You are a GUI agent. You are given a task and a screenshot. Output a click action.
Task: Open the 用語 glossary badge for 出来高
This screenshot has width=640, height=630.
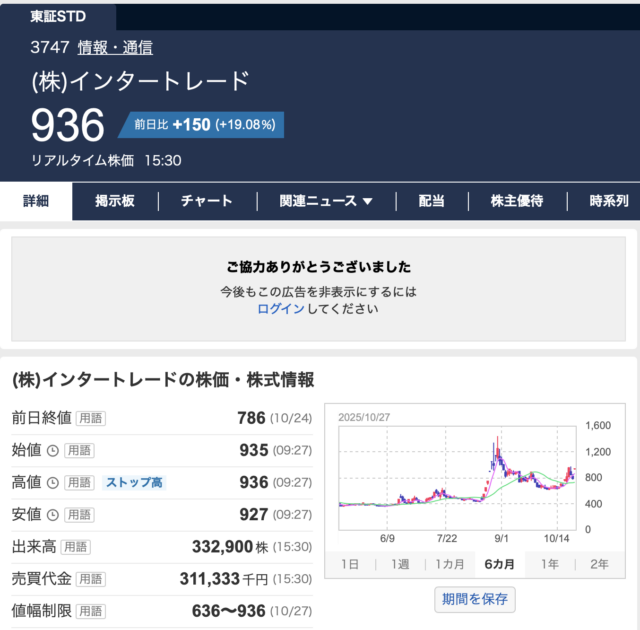[x=76, y=547]
